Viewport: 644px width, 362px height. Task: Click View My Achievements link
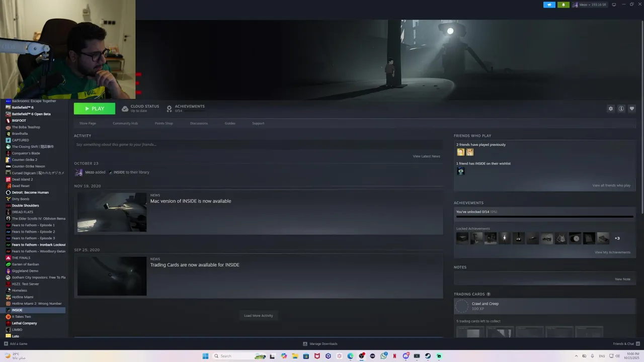[x=612, y=252]
